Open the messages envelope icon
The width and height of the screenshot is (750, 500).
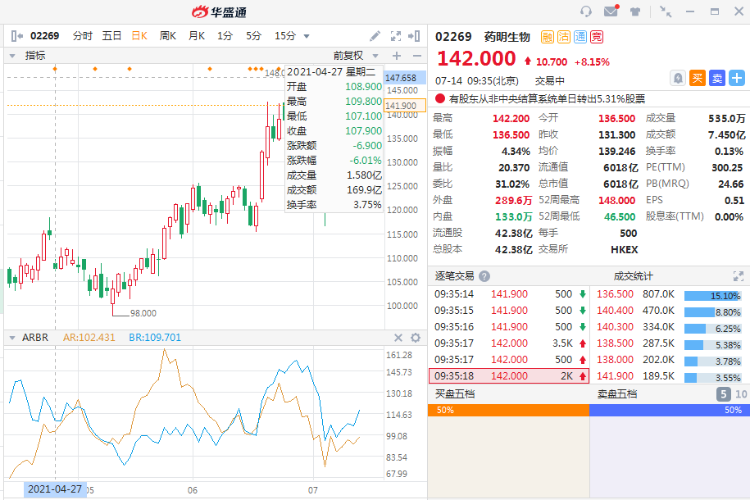point(611,11)
